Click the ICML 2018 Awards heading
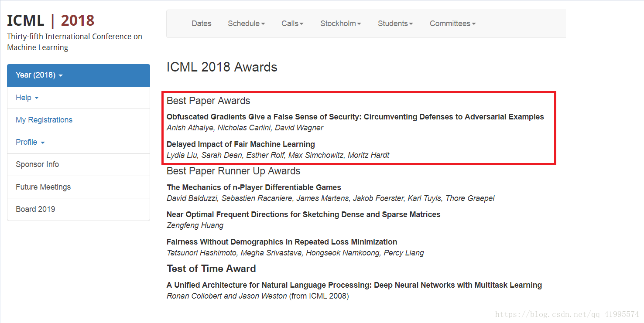Viewport: 644px width, 323px height. click(x=222, y=67)
